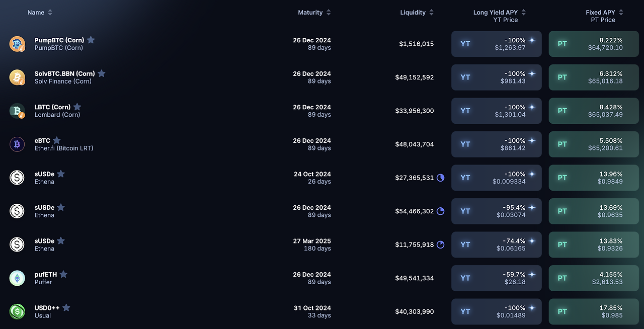Toggle the star next to eBTC

pos(57,140)
